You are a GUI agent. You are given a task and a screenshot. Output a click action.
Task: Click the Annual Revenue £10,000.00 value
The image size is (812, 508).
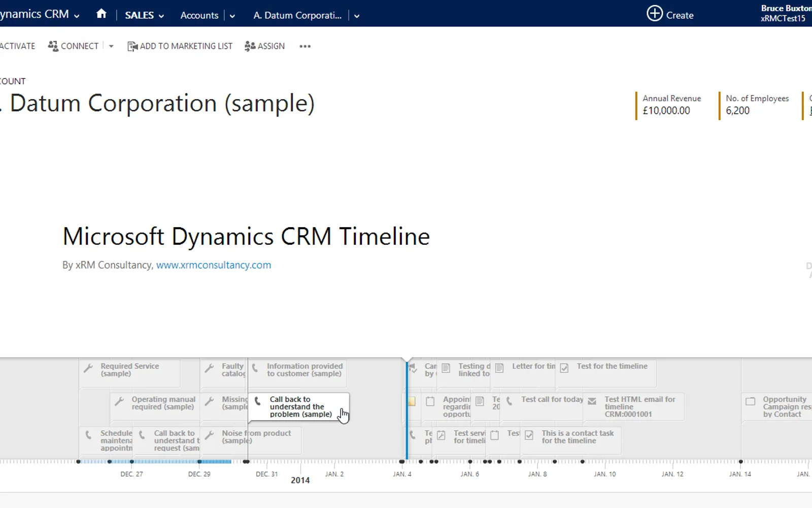666,111
